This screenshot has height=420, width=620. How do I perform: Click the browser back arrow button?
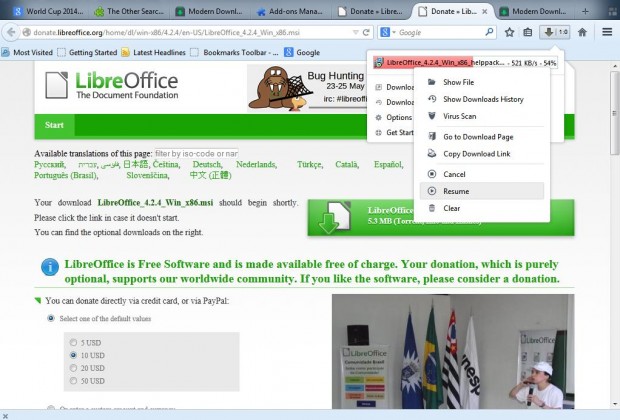[11, 32]
